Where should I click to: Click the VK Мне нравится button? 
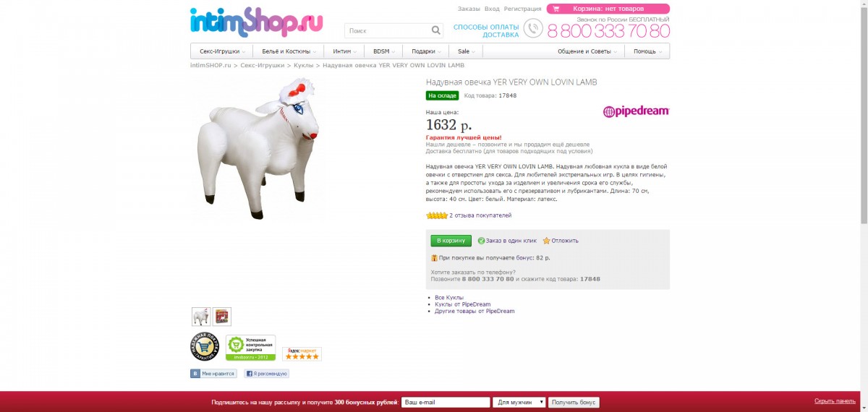(x=213, y=374)
